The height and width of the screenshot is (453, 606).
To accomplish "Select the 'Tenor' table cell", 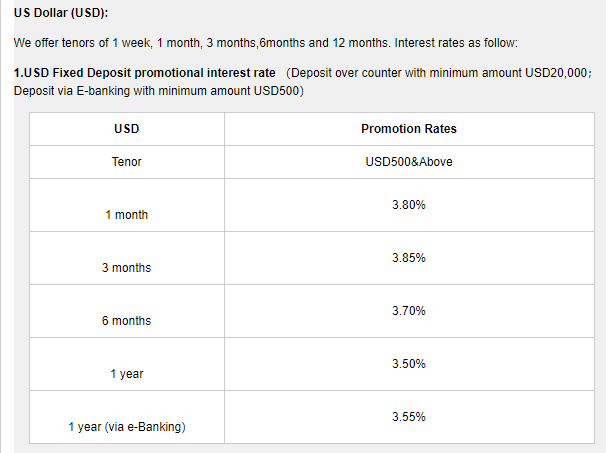I will coord(127,162).
